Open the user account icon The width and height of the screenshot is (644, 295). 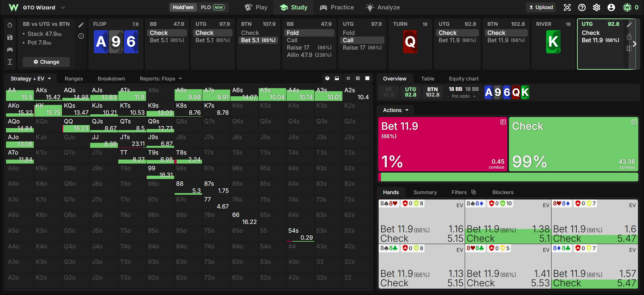pyautogui.click(x=611, y=7)
